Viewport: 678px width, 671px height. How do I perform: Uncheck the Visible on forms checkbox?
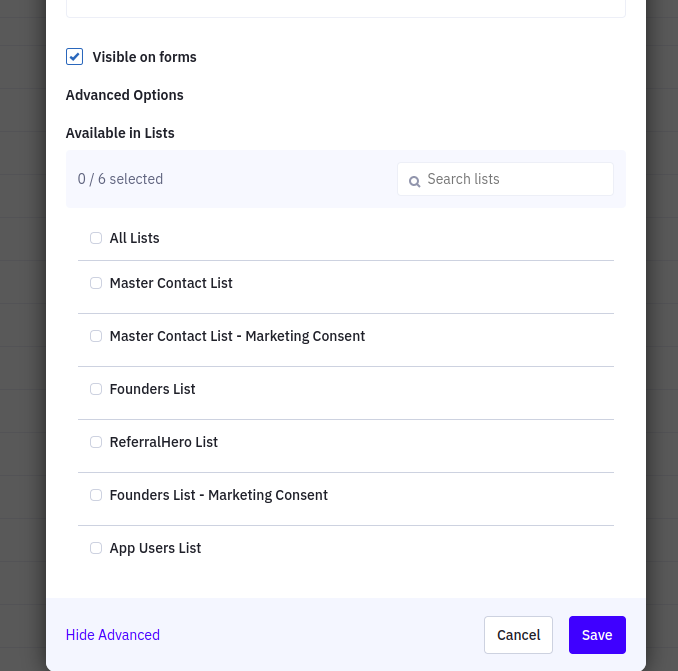(75, 57)
